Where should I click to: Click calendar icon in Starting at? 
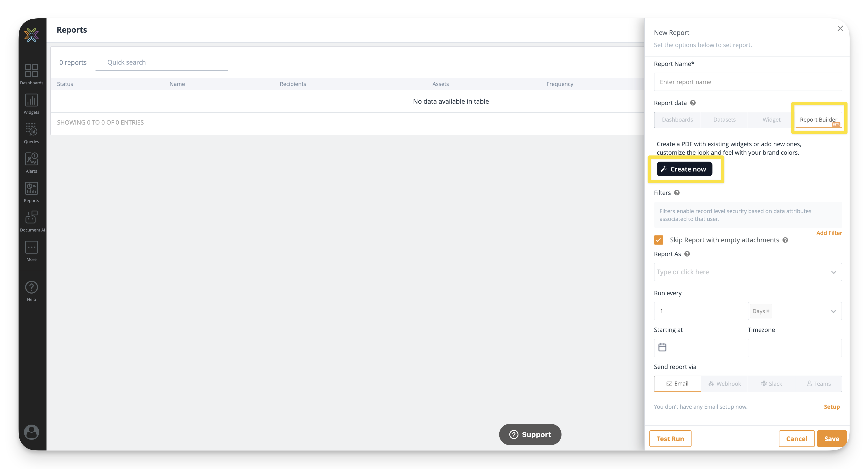(x=662, y=347)
